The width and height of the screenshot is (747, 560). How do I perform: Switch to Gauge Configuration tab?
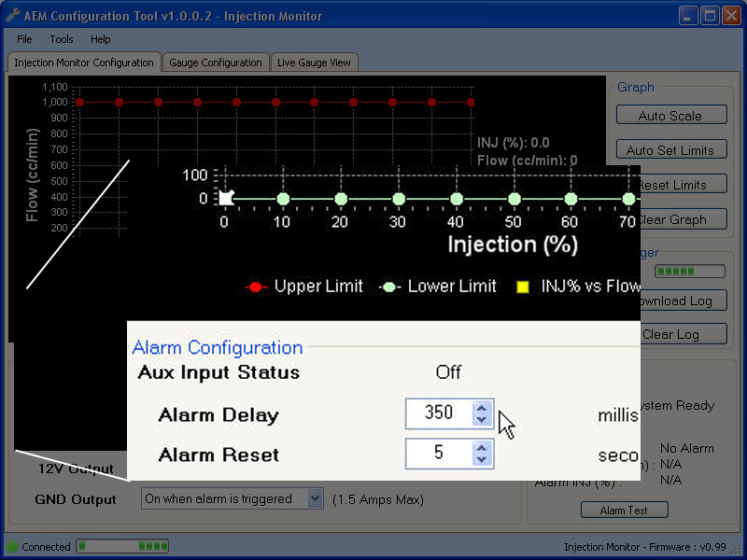click(216, 63)
